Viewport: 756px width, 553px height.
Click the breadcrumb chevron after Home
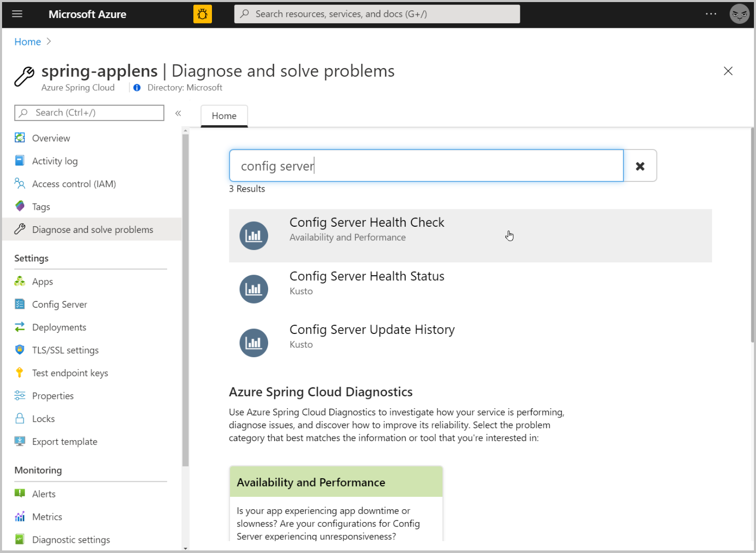tap(49, 41)
